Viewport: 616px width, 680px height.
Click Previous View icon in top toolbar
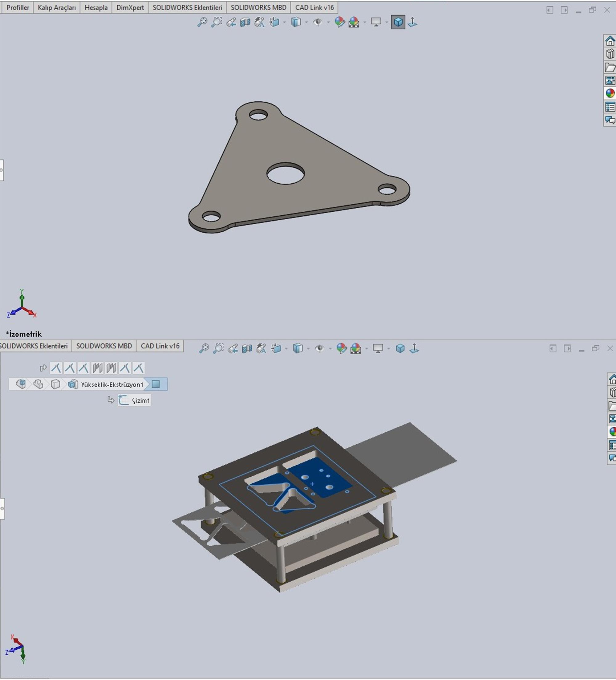231,22
